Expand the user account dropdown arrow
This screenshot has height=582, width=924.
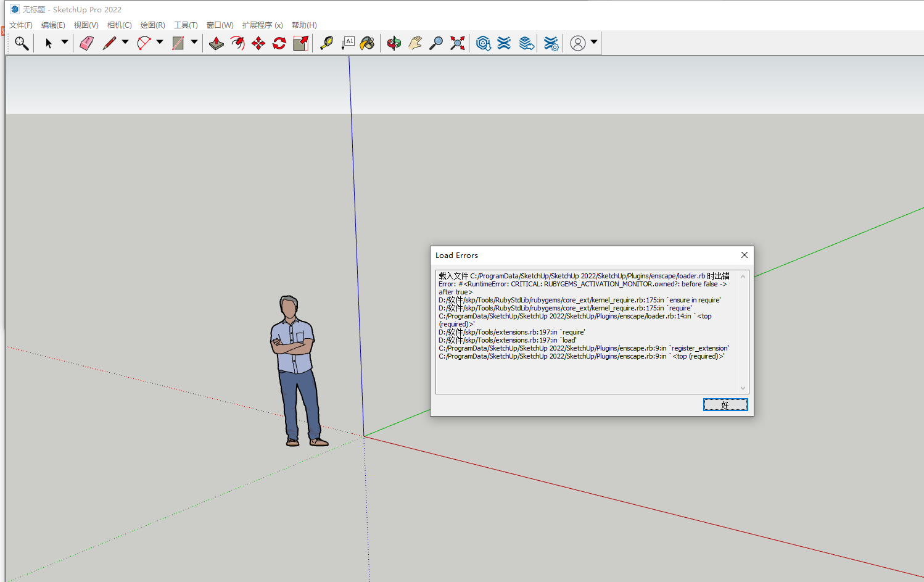(594, 43)
